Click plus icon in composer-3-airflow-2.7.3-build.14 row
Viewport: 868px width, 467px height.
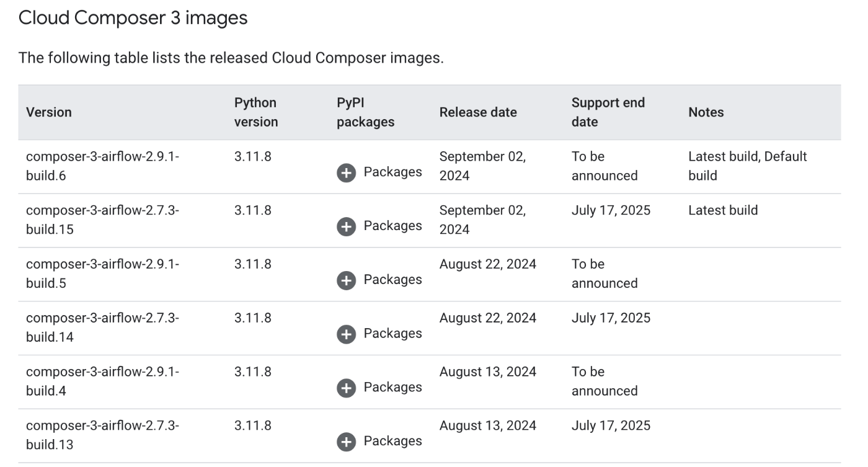tap(346, 334)
